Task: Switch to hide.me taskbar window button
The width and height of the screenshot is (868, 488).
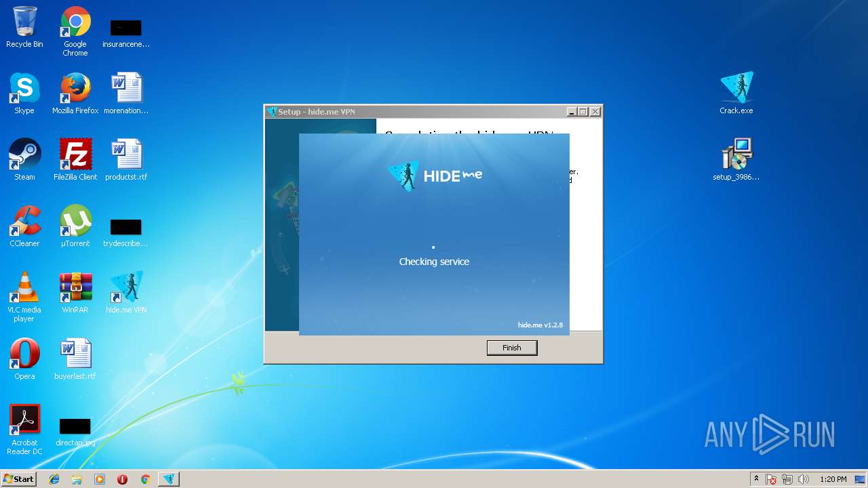Action: click(x=169, y=479)
